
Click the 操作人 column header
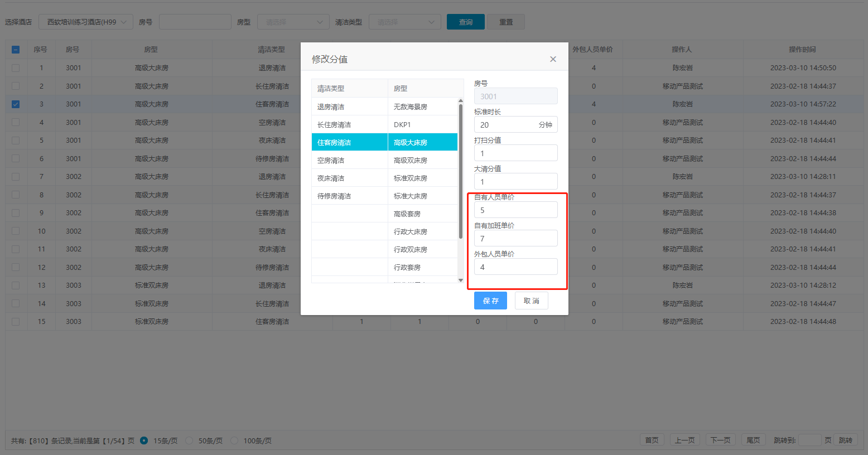tap(682, 50)
